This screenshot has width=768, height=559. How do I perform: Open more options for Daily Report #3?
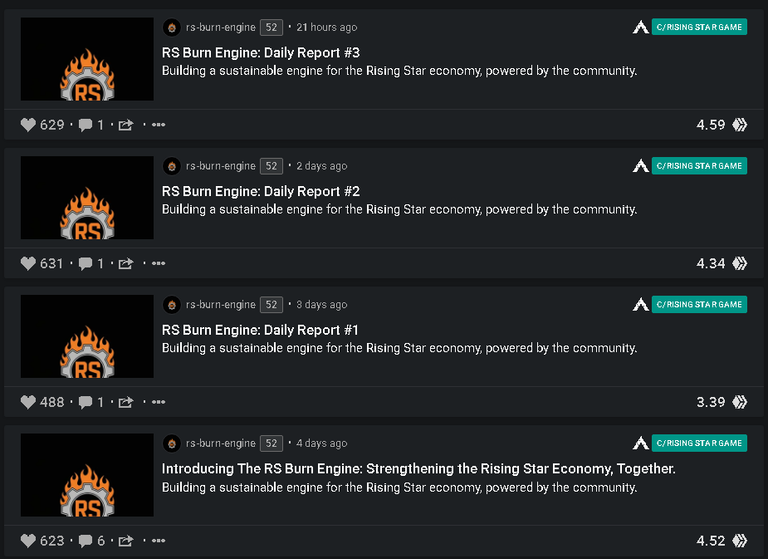click(158, 125)
